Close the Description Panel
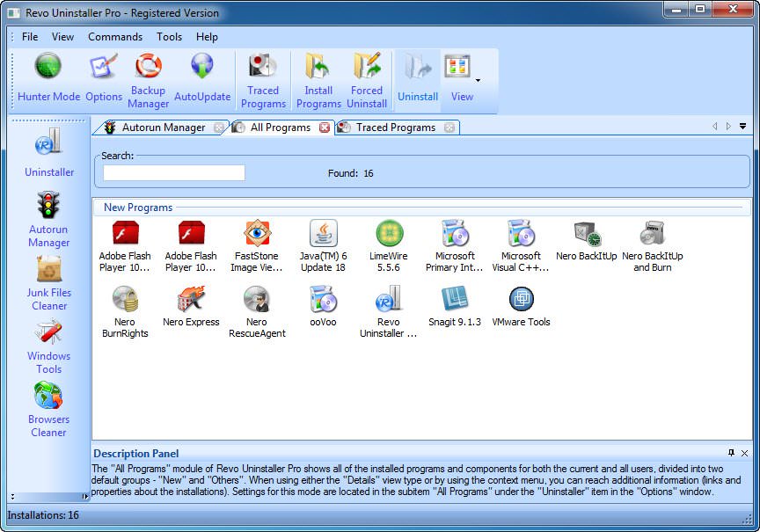The image size is (760, 532). click(744, 453)
